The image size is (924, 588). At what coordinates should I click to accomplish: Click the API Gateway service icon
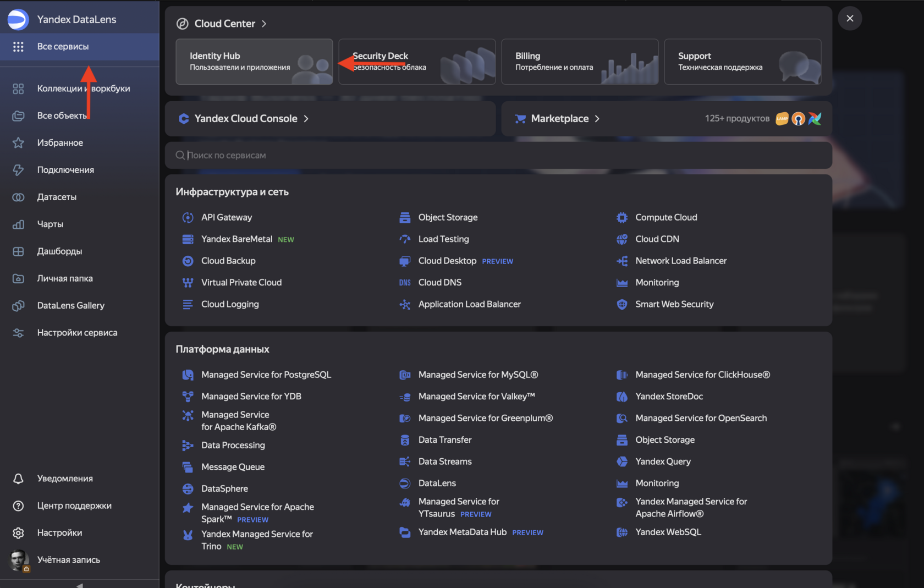point(188,218)
